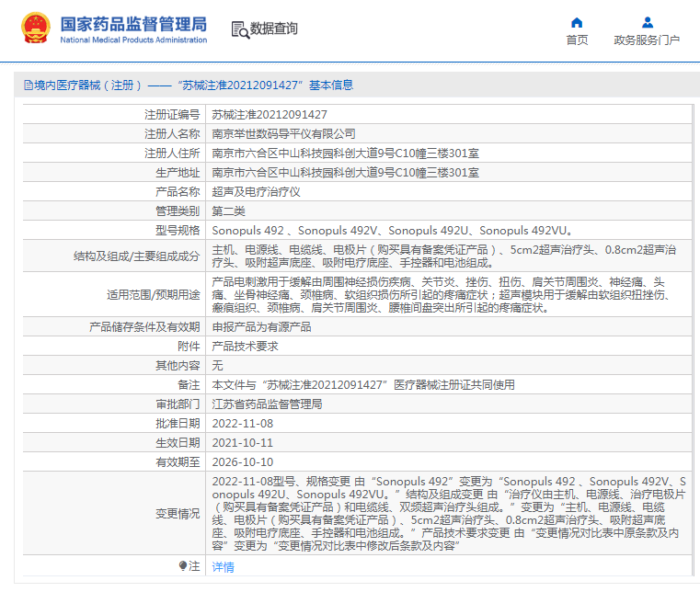
Task: Go to 首页 home page link
Action: click(577, 40)
